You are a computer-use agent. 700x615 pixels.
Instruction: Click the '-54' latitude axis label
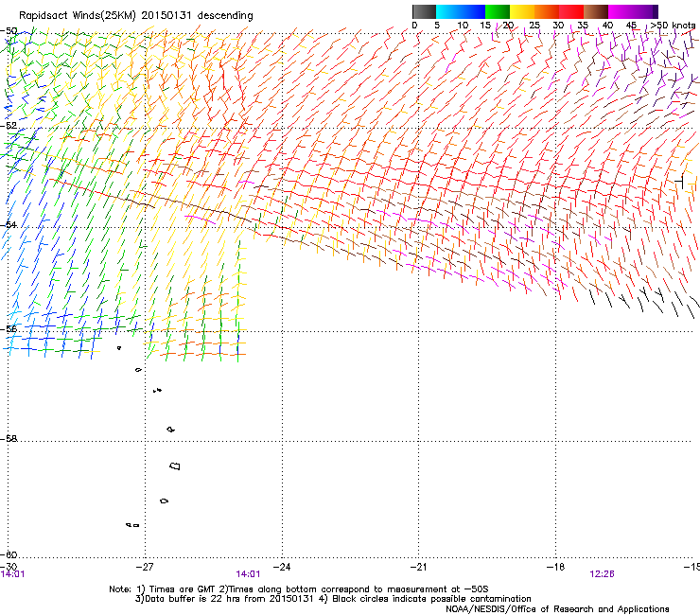[9, 224]
